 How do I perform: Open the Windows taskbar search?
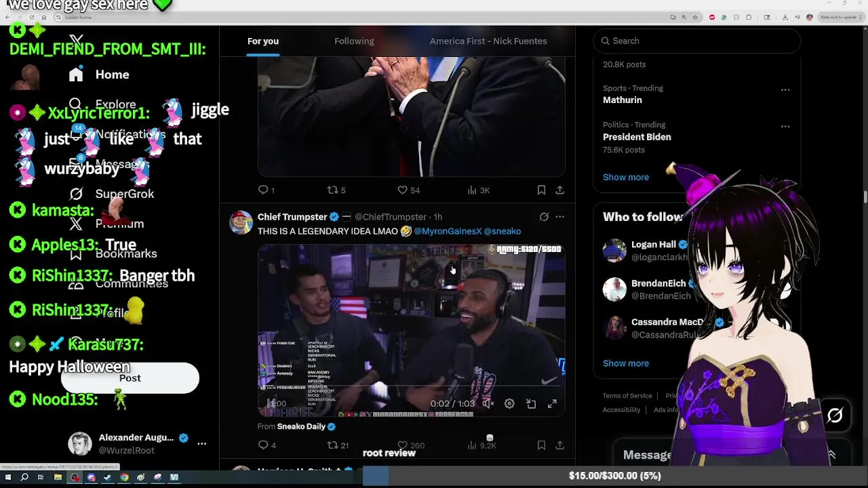24,477
